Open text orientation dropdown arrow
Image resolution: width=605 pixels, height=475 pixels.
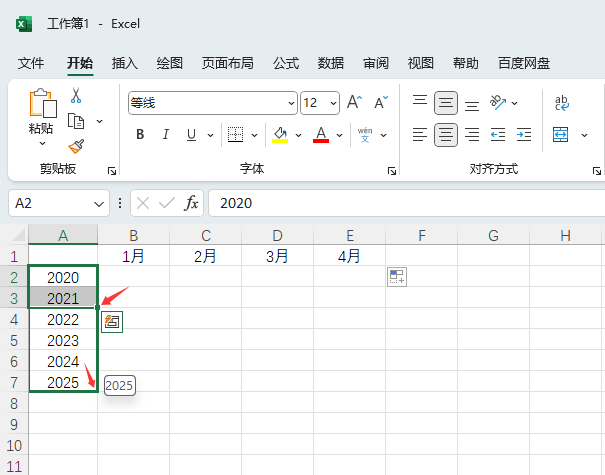tap(514, 103)
